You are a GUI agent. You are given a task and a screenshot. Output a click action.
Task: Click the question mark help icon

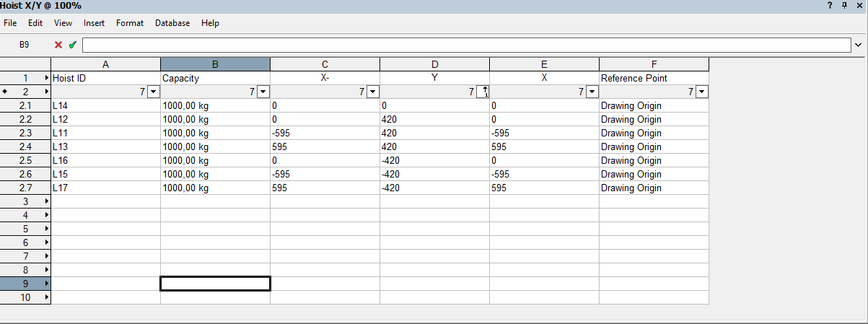coord(830,5)
